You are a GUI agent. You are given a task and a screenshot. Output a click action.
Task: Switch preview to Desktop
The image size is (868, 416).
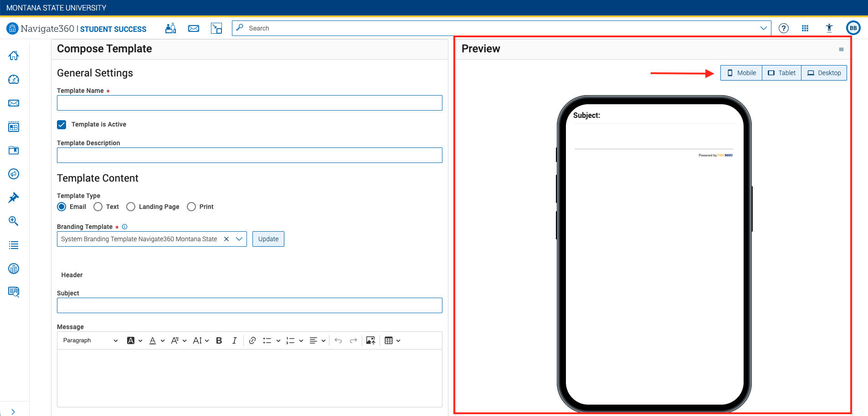pyautogui.click(x=824, y=73)
